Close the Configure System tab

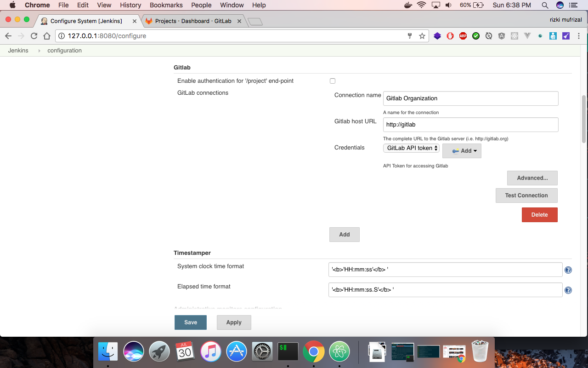click(x=134, y=21)
